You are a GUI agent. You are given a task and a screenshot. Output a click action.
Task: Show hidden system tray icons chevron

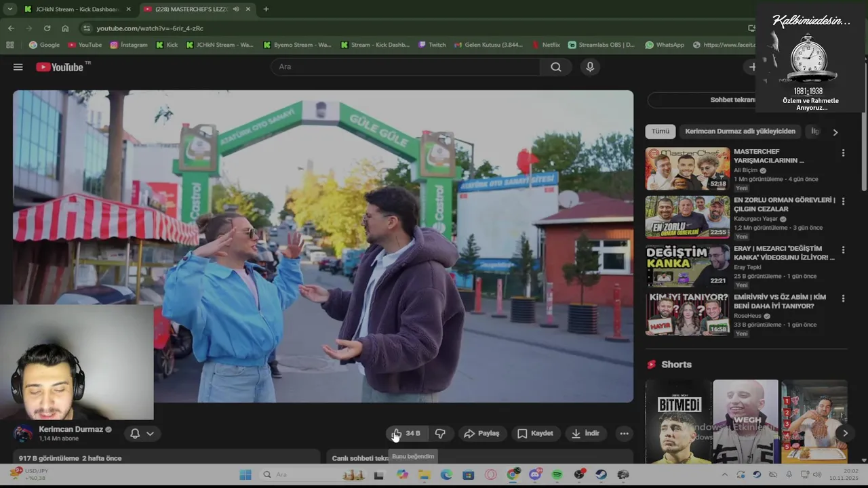coord(724,474)
